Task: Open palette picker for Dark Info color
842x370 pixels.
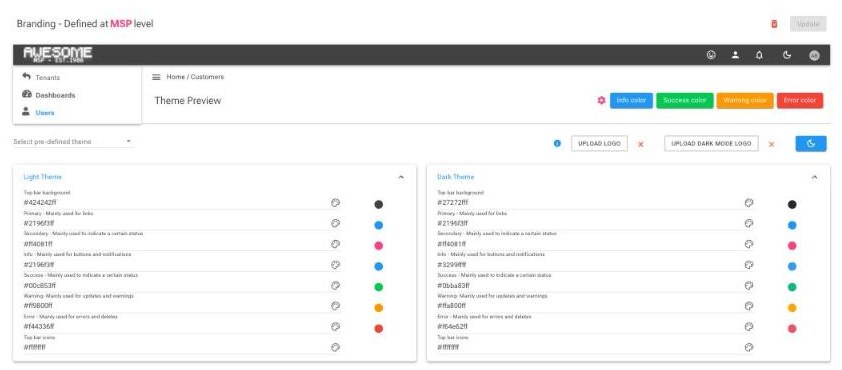Action: pyautogui.click(x=749, y=264)
